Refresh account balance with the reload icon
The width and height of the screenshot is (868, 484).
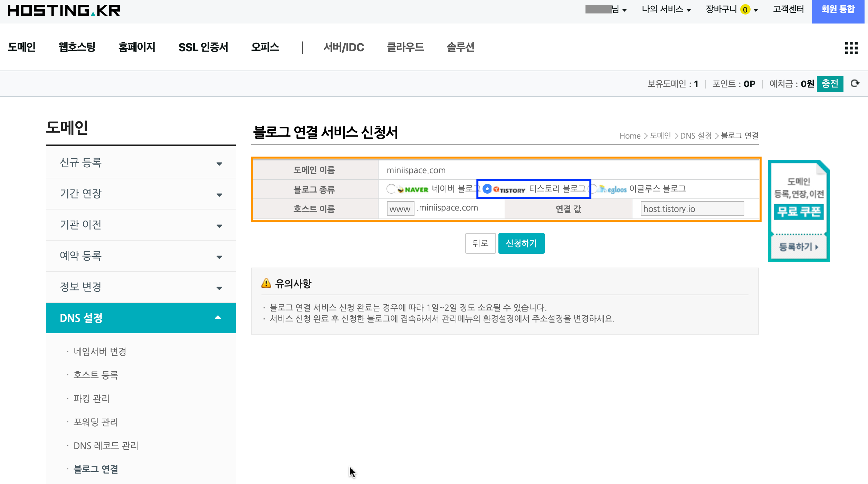click(x=855, y=84)
